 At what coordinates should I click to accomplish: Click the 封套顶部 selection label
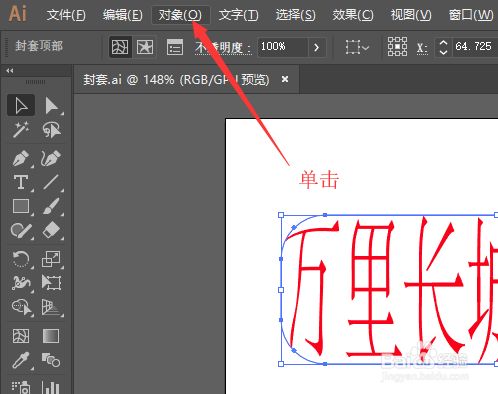coord(39,46)
